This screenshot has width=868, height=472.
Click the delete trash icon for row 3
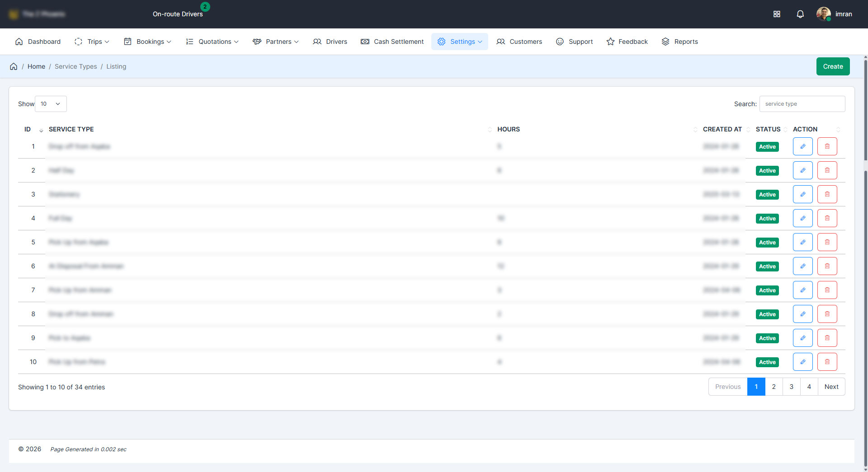click(827, 194)
